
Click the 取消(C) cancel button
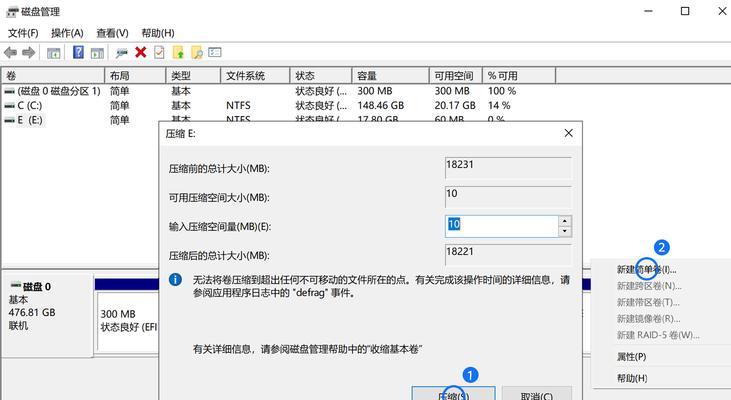(x=537, y=393)
